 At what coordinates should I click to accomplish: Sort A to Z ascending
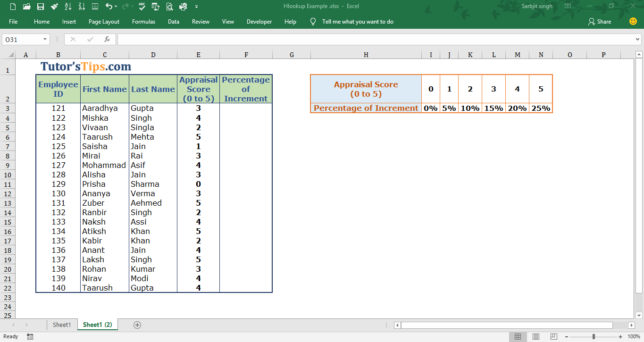coord(67,7)
